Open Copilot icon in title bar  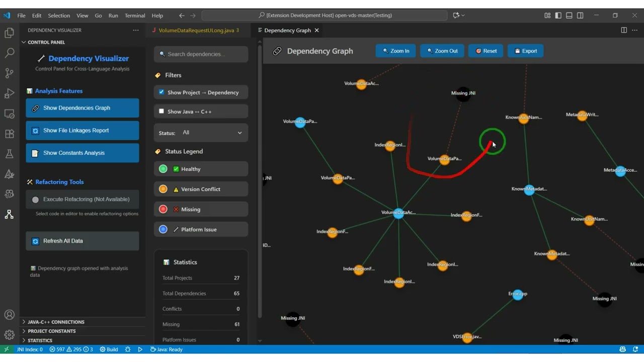click(x=456, y=16)
